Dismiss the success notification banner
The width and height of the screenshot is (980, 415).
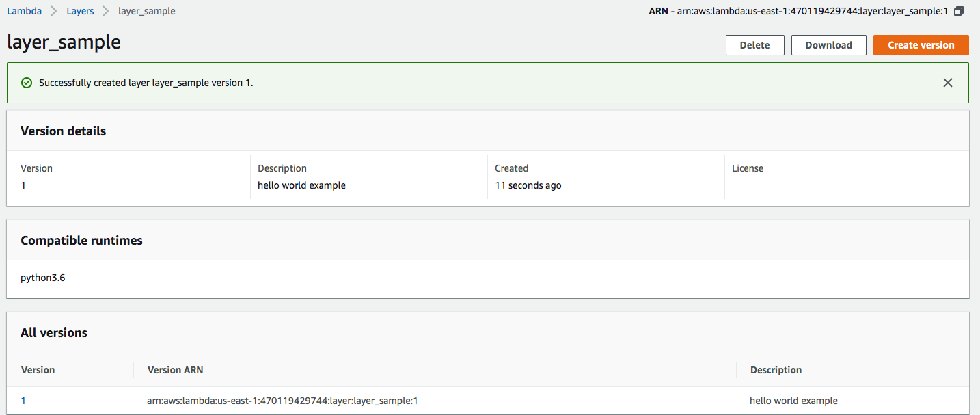947,83
